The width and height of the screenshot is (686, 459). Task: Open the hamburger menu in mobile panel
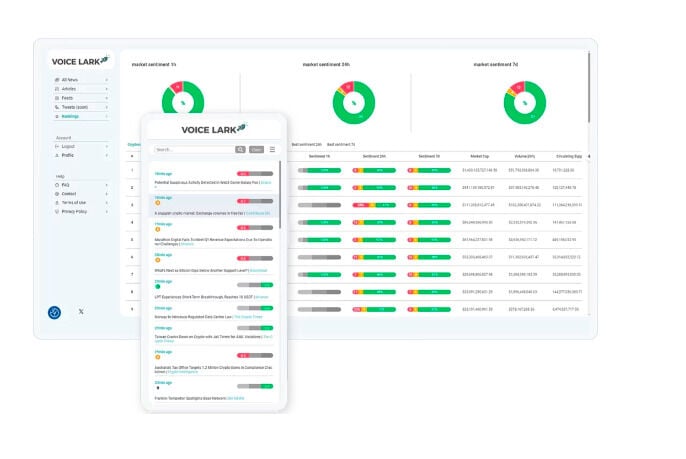click(272, 149)
